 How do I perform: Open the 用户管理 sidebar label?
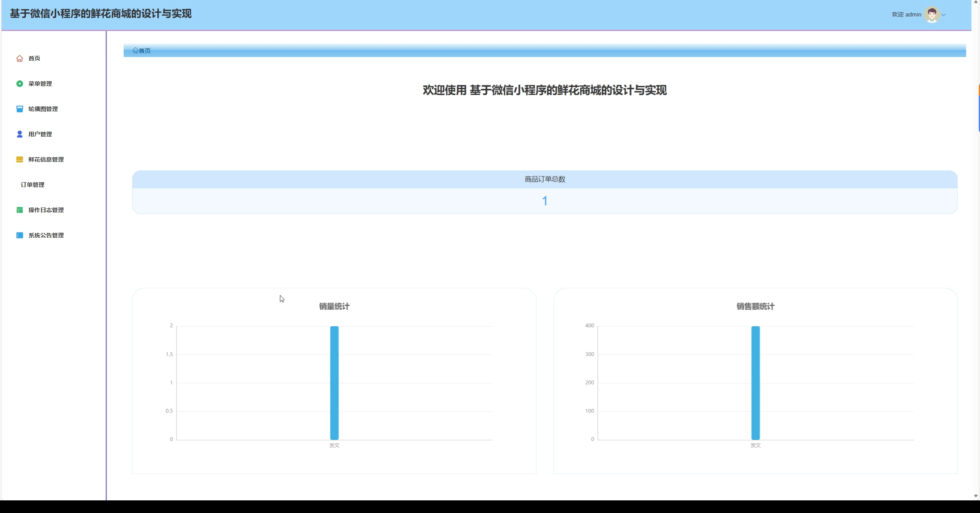[x=40, y=134]
